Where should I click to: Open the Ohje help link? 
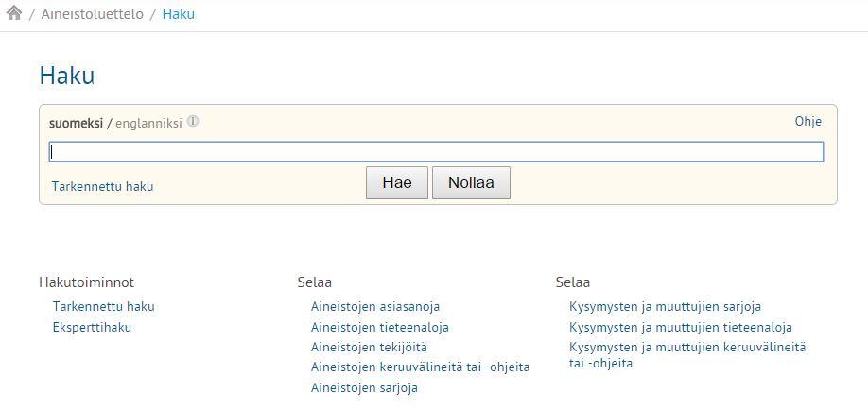(808, 122)
